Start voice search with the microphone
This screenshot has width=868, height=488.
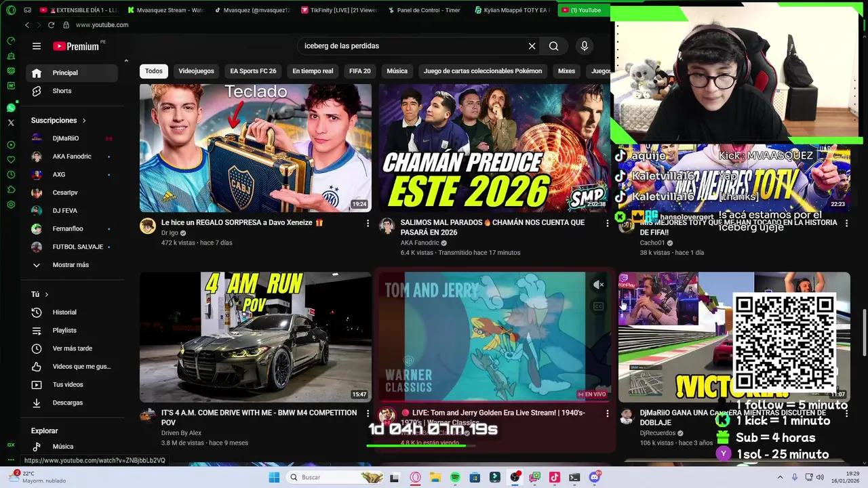tap(585, 46)
